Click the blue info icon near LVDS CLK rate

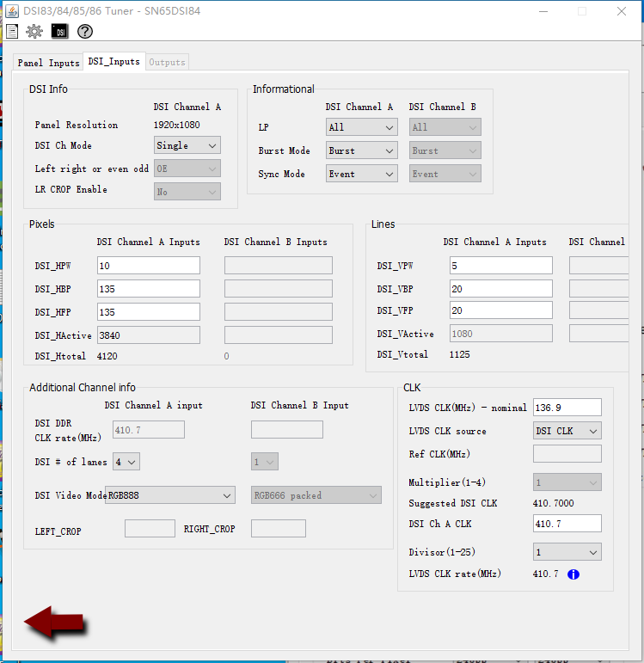[573, 574]
